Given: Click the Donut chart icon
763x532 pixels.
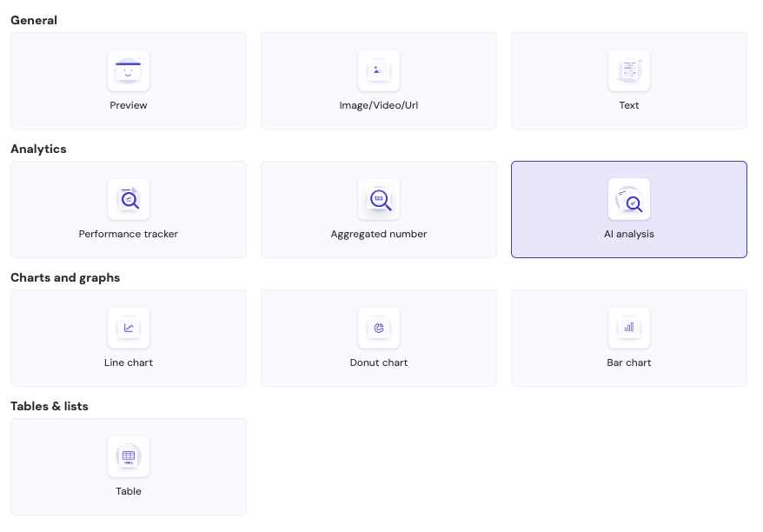Looking at the screenshot, I should click(379, 328).
